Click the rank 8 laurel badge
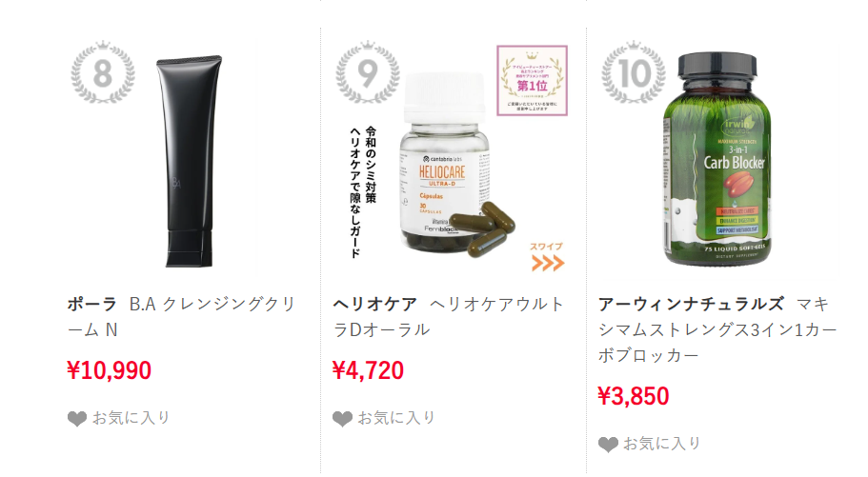Viewport: 868px width, 477px height. [x=102, y=72]
